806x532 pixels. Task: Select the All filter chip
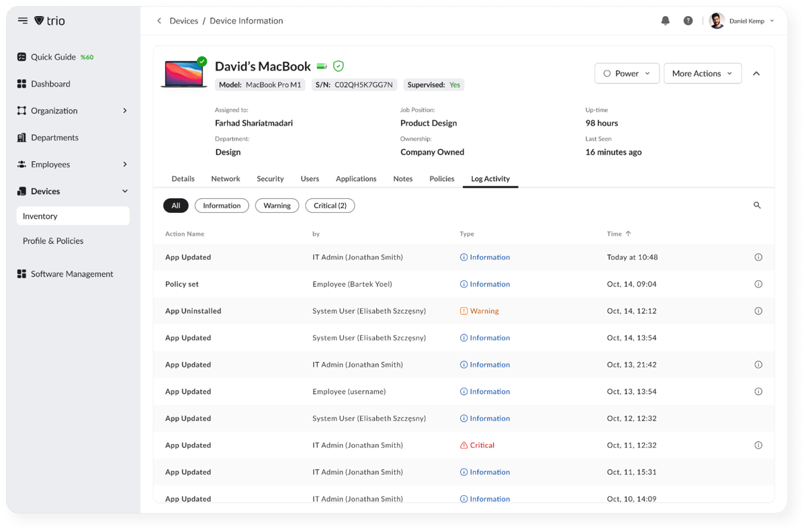click(175, 206)
